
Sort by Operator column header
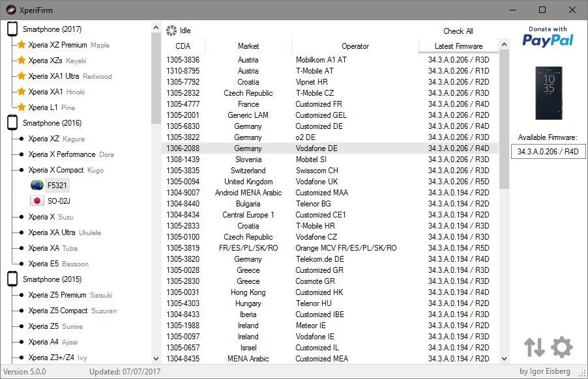coord(355,46)
